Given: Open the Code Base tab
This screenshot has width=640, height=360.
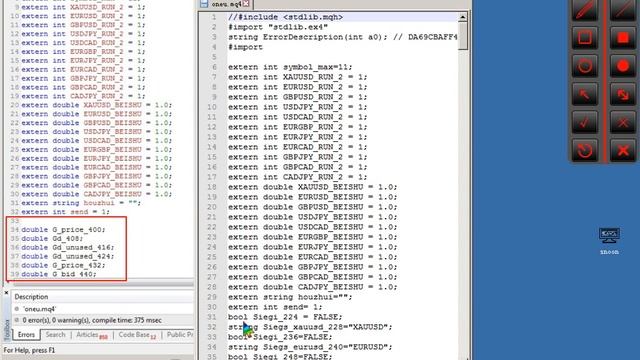Looking at the screenshot, I should [137, 335].
